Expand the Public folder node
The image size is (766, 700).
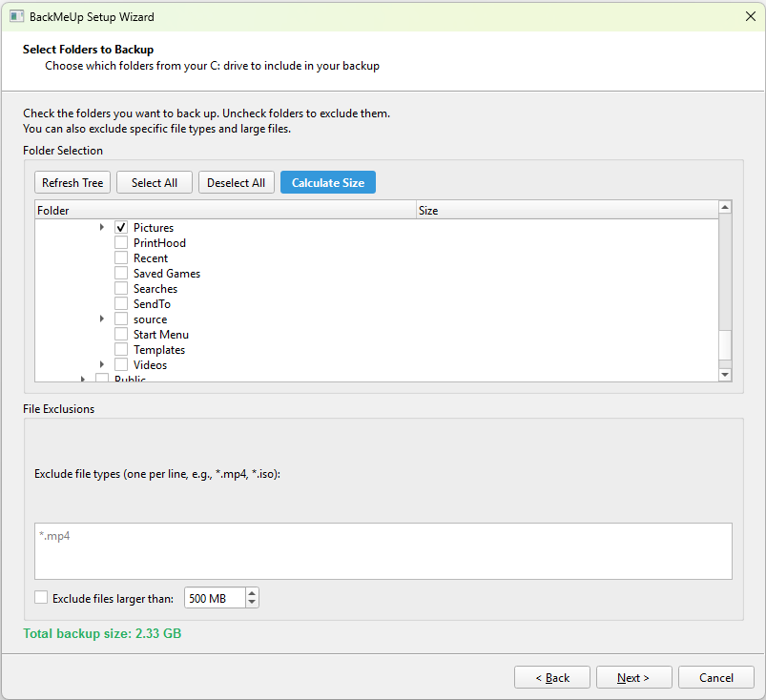[83, 378]
